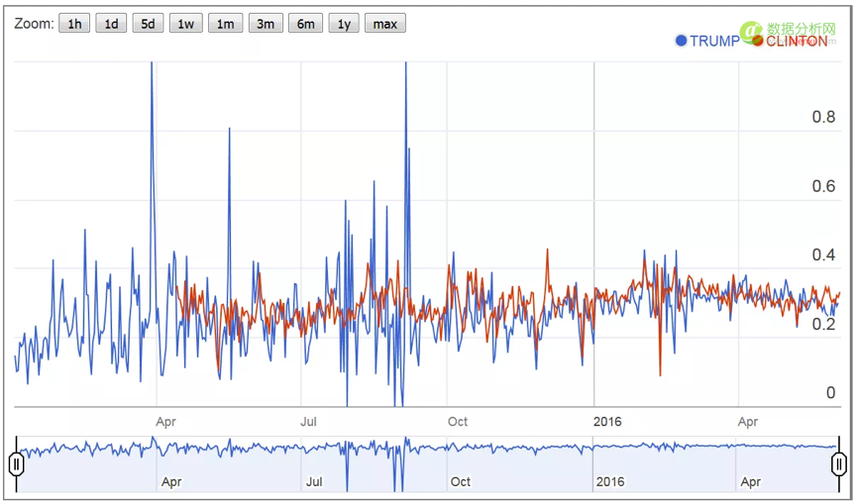857x504 pixels.
Task: Click the TRUMP legend label
Action: point(713,42)
